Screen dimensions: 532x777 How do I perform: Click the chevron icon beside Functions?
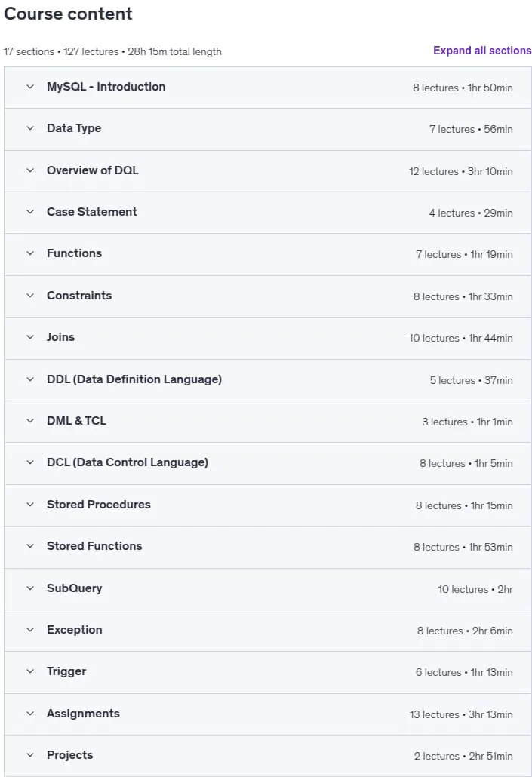tap(30, 253)
